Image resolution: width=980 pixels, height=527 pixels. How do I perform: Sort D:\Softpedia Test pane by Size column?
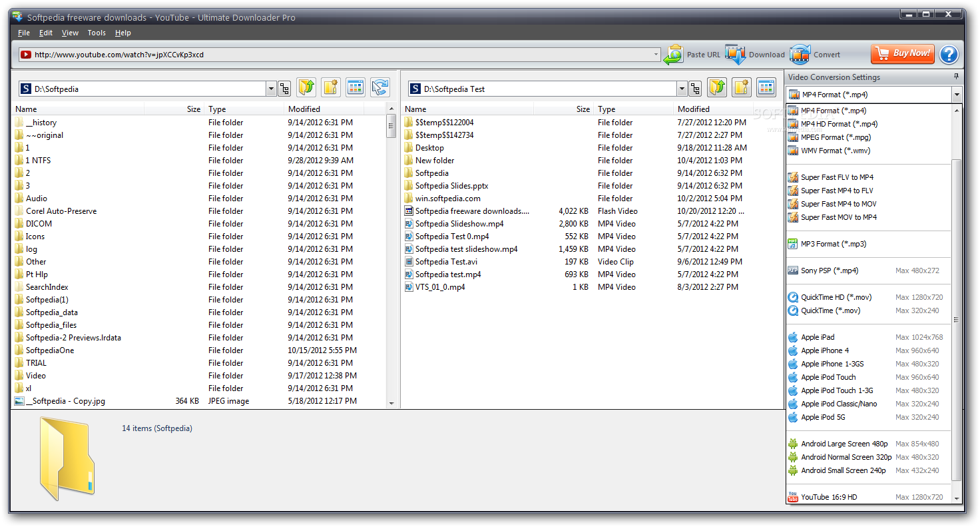coord(565,109)
